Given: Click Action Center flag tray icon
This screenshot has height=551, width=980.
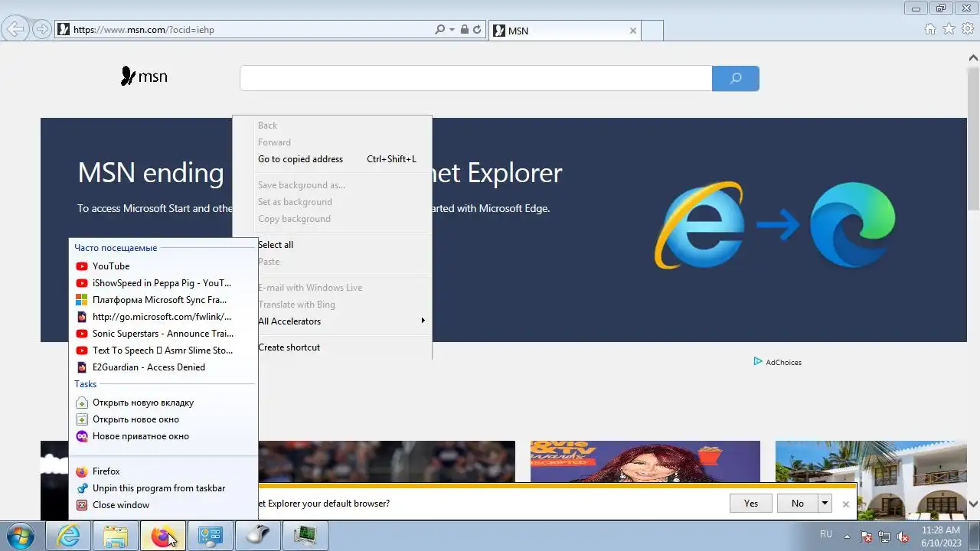Looking at the screenshot, I should (866, 536).
